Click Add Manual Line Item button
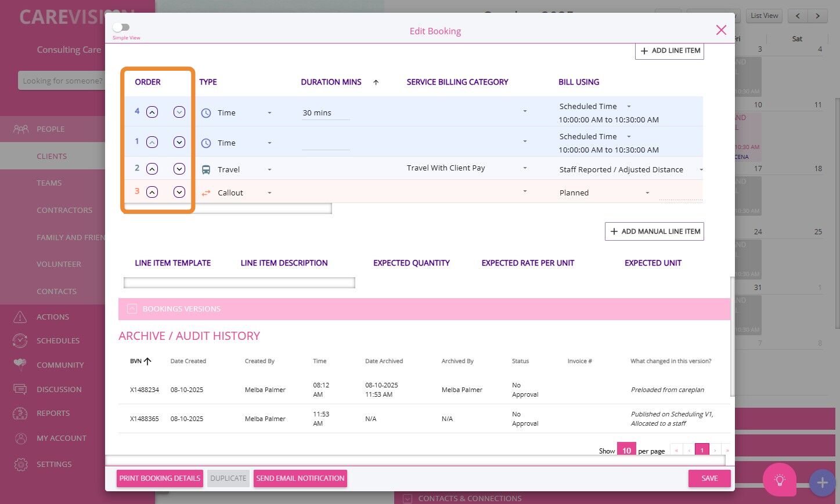Viewport: 840px width, 504px height. 654,231
